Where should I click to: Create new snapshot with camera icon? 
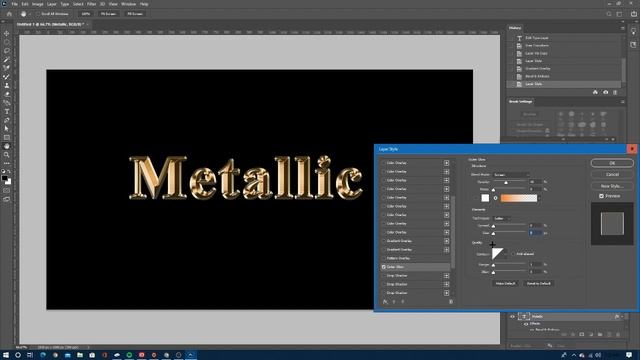pyautogui.click(x=605, y=92)
